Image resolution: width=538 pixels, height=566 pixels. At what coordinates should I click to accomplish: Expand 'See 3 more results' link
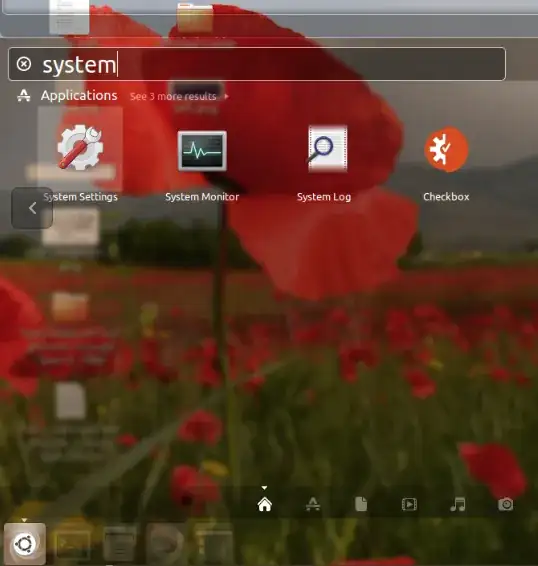(x=179, y=96)
